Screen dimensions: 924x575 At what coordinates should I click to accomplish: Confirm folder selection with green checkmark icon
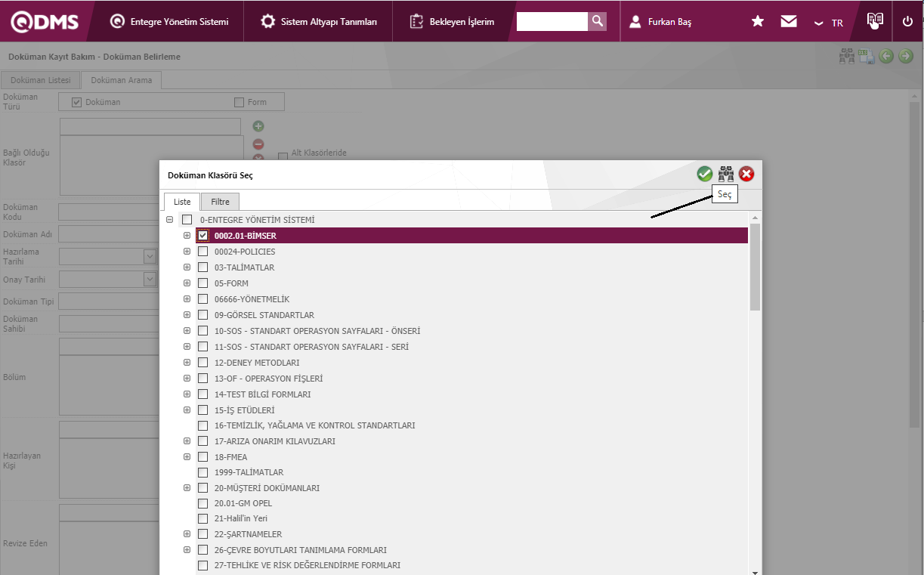(x=704, y=175)
